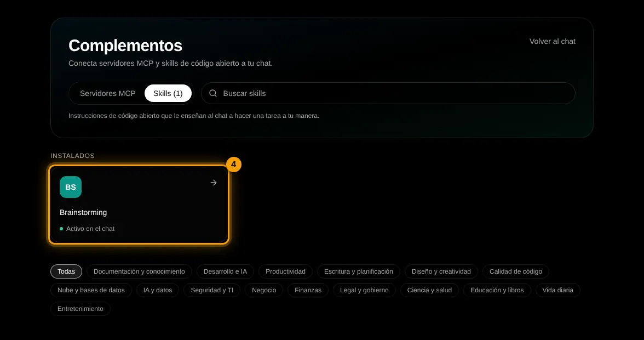The width and height of the screenshot is (644, 340).
Task: Click the subtitle about conectar servidores MCP
Action: point(170,63)
